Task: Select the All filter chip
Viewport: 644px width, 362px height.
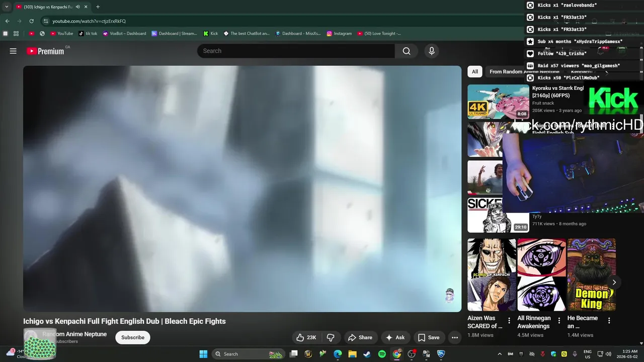Action: point(474,71)
